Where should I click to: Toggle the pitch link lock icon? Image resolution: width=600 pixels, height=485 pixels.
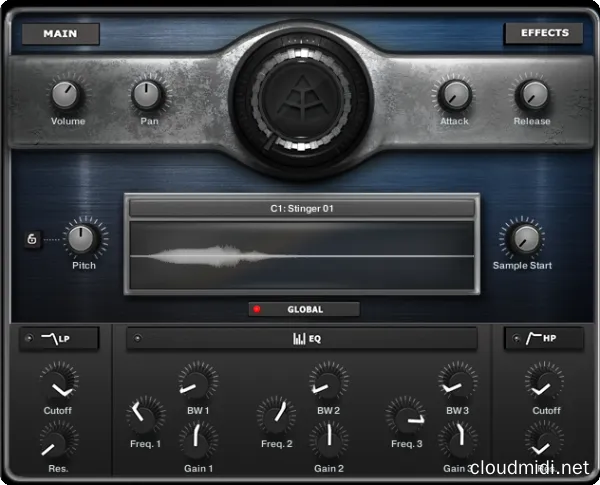[x=32, y=240]
